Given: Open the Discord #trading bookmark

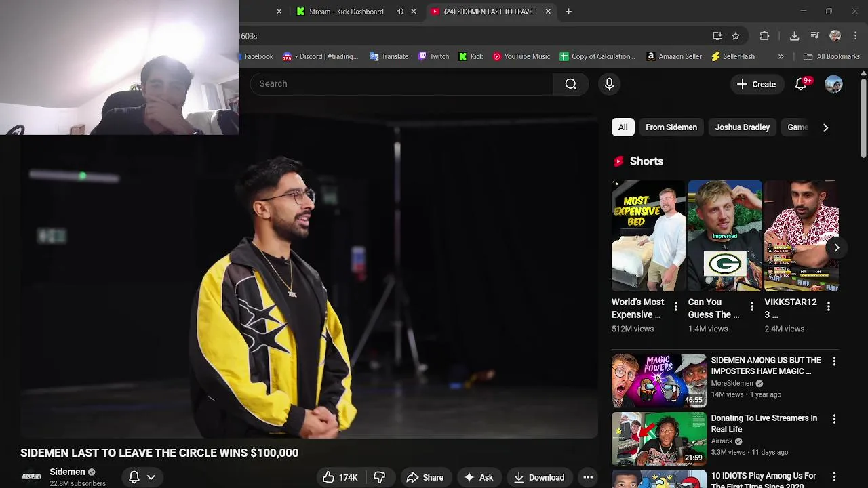Looking at the screenshot, I should [321, 57].
